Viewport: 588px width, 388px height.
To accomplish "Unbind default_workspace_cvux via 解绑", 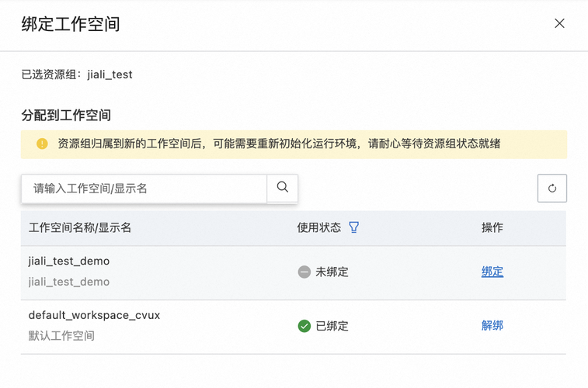I will click(x=492, y=326).
